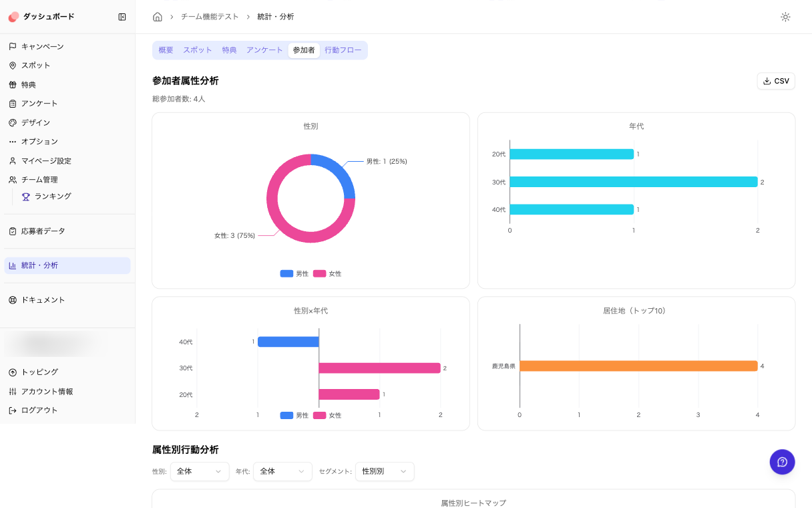This screenshot has width=812, height=508.
Task: Open the アンケート section from sidebar
Action: 39,104
